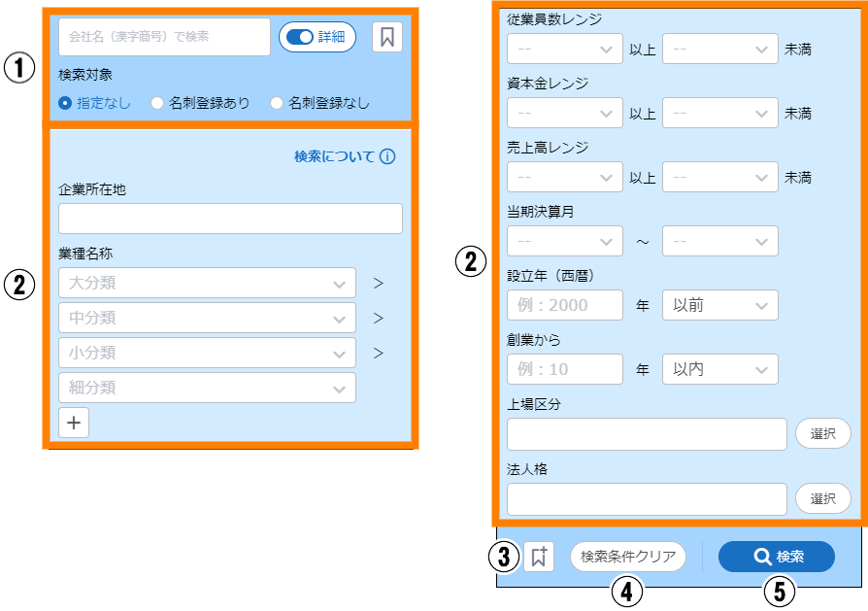Click the arrow next to 中分類 dropdown
The image size is (868, 611).
click(379, 319)
